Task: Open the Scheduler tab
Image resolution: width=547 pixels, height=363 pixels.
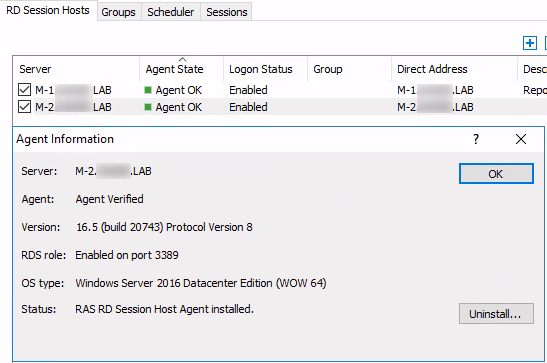Action: click(x=171, y=12)
